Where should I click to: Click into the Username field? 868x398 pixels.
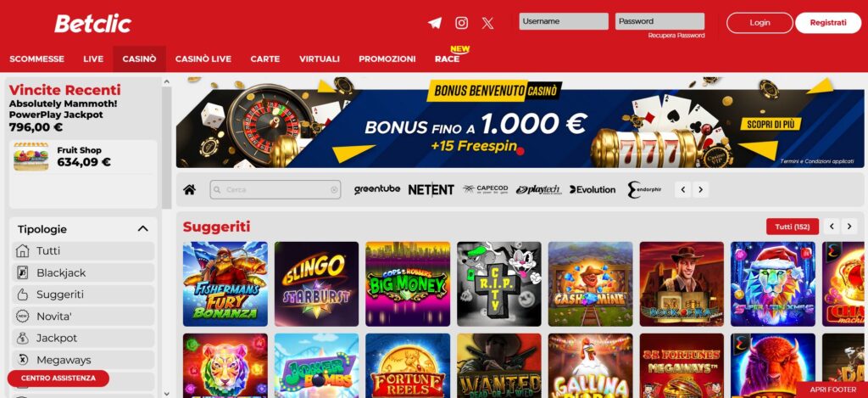[x=564, y=21]
